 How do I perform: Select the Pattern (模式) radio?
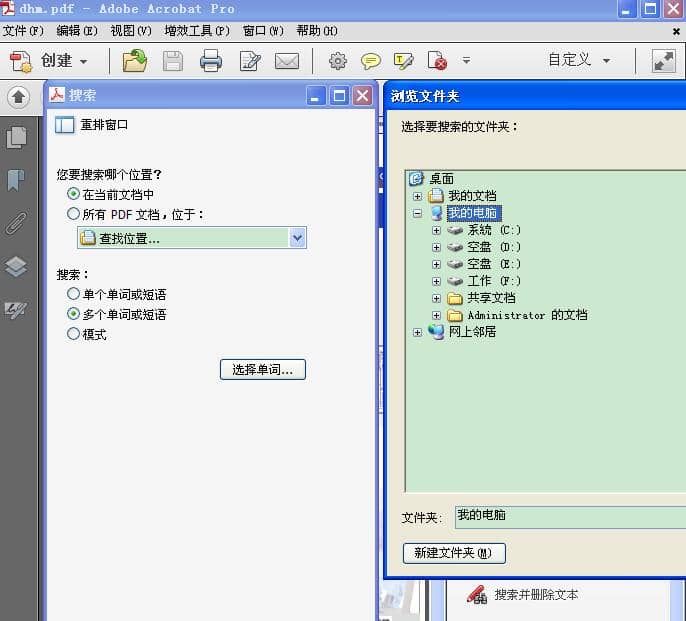coord(73,334)
